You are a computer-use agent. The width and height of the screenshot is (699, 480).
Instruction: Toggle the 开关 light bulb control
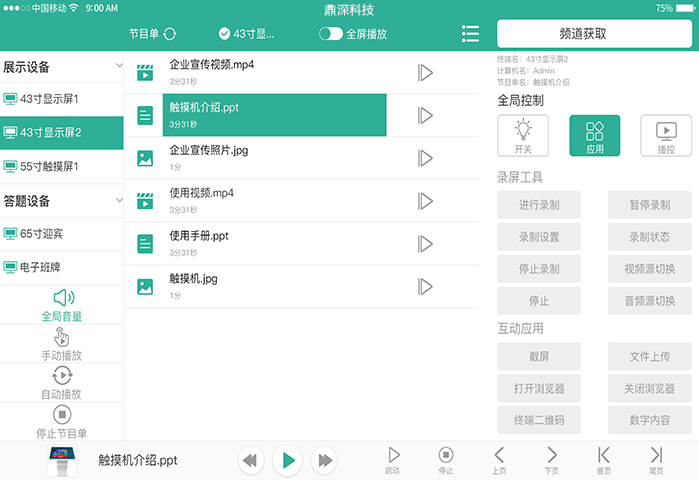(522, 135)
